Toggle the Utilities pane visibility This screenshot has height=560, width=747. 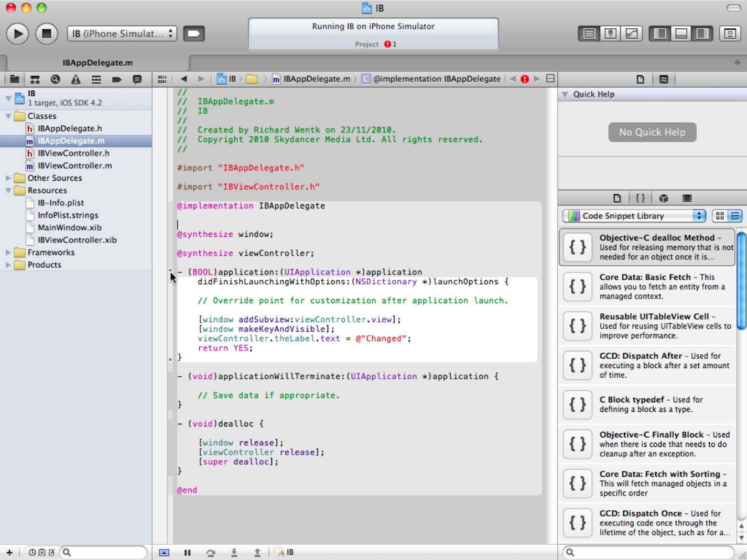point(702,34)
